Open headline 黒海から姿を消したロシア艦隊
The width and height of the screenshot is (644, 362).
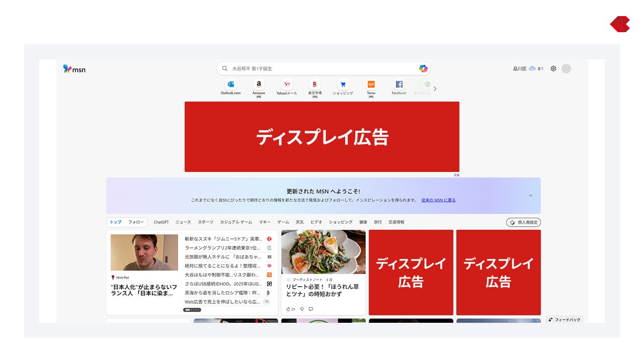tap(222, 293)
